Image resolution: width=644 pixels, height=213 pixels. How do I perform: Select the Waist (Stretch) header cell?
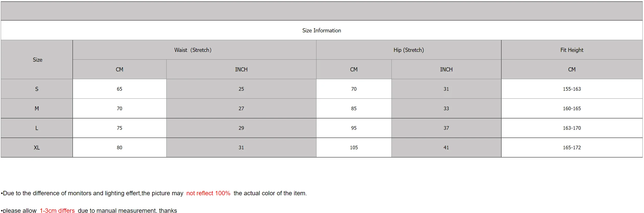tap(193, 50)
